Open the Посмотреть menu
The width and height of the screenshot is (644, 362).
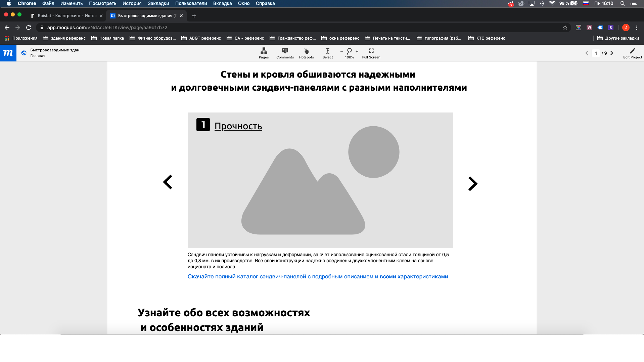pyautogui.click(x=102, y=3)
